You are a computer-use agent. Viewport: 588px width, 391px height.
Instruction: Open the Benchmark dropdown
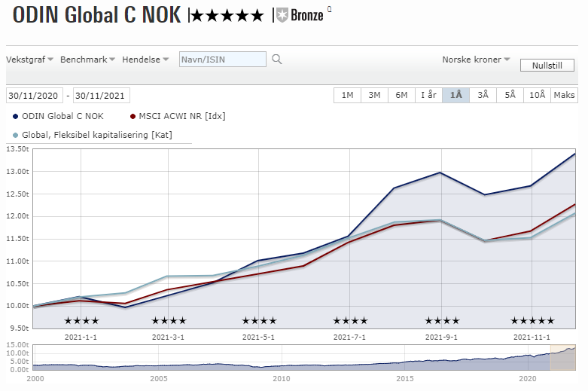87,60
